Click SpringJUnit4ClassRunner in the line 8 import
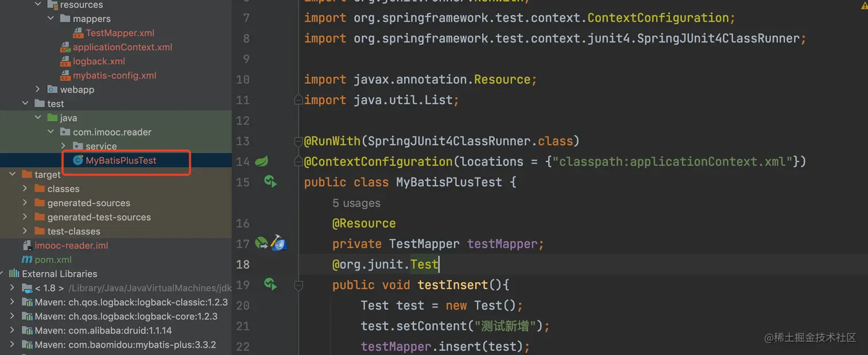This screenshot has width=868, height=355. click(718, 38)
